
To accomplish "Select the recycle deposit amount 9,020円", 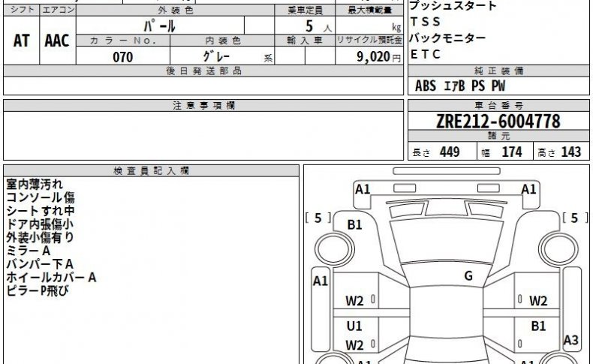I will pos(378,57).
